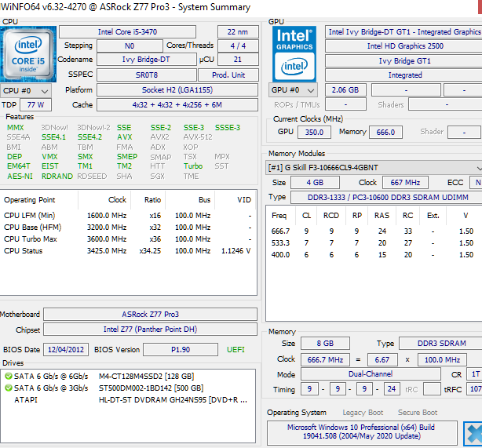Image resolution: width=482 pixels, height=448 pixels.
Task: Select the CPU Status operating point row
Action: (129, 251)
